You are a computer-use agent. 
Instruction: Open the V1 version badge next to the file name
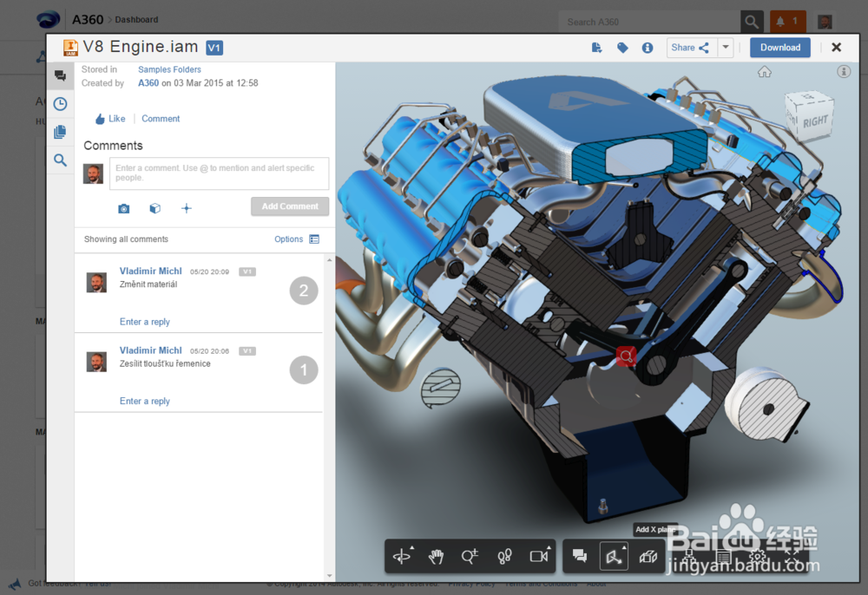point(214,48)
